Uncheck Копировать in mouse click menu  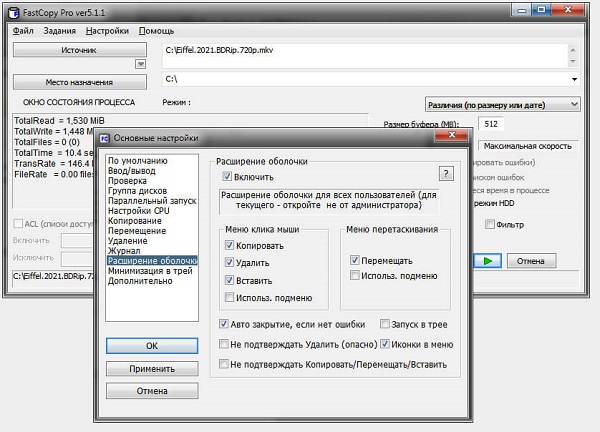pos(229,245)
